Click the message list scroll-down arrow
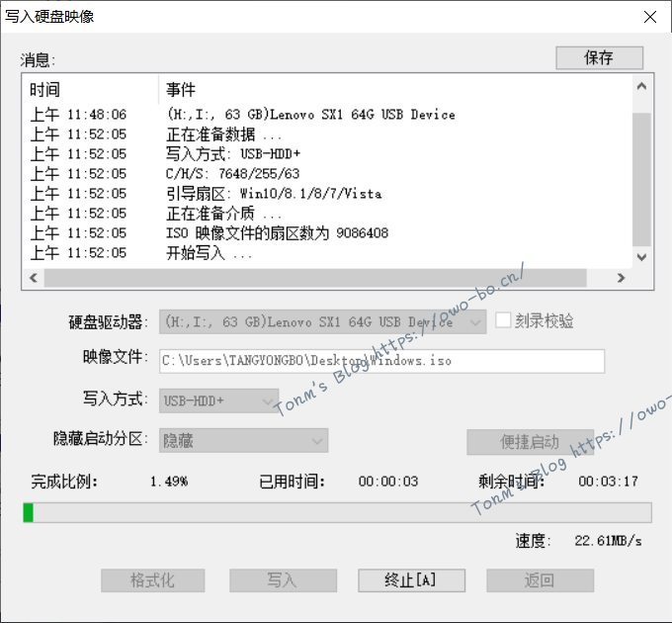The image size is (672, 623). tap(641, 256)
